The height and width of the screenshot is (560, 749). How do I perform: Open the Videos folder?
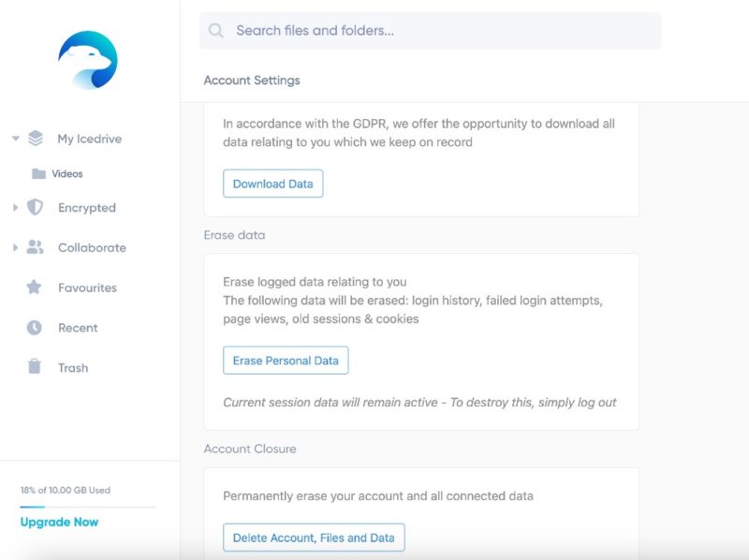[66, 173]
